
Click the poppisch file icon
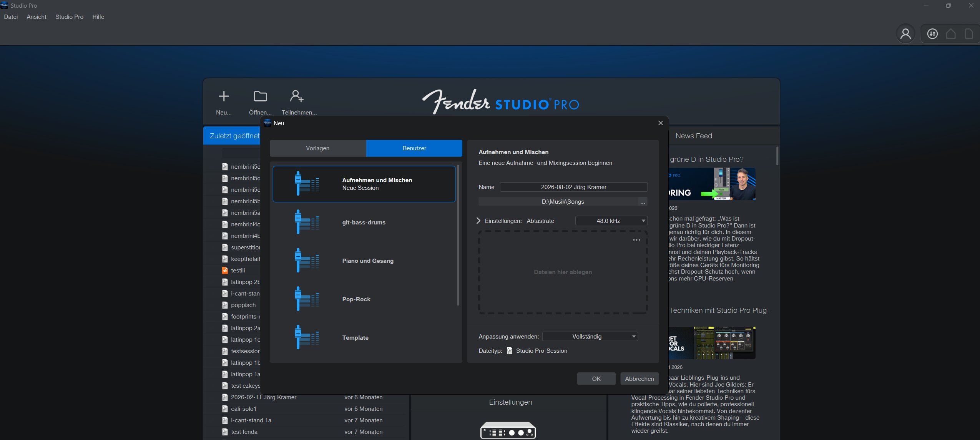tap(225, 305)
